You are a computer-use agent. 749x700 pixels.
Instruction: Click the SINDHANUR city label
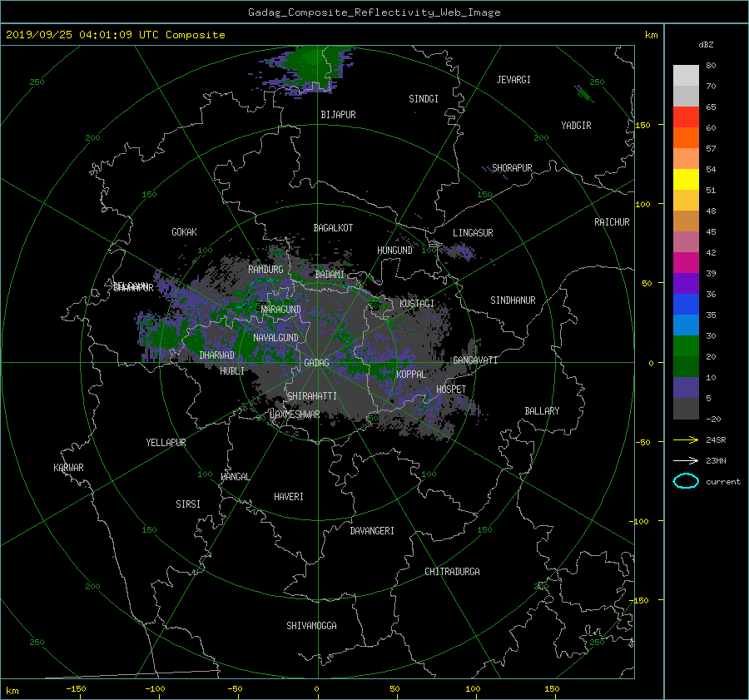(x=513, y=300)
